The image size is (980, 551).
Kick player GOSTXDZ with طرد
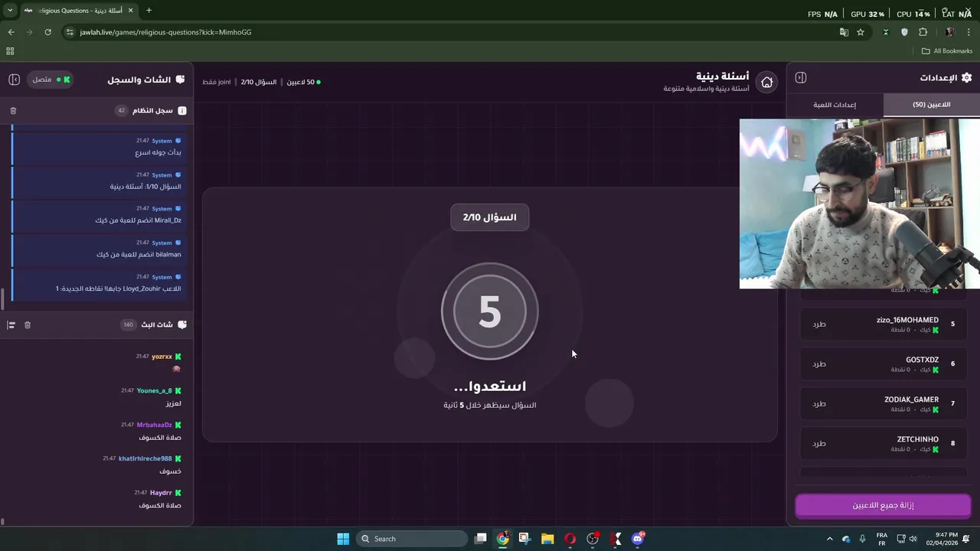coord(819,364)
